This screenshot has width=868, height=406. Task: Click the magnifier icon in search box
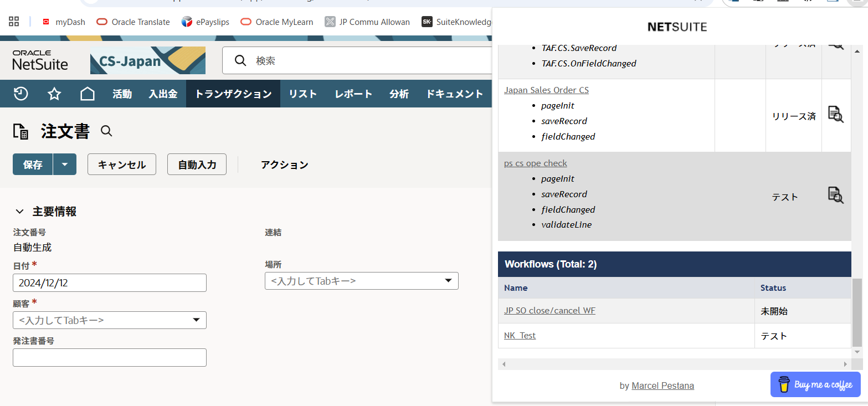tap(240, 60)
